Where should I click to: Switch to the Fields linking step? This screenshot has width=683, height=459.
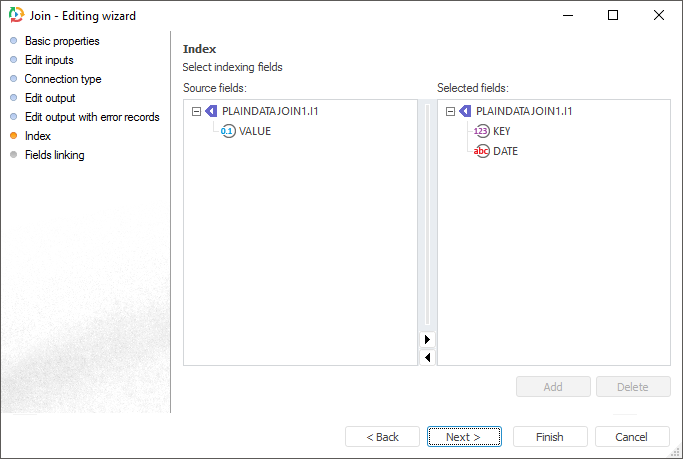click(54, 155)
